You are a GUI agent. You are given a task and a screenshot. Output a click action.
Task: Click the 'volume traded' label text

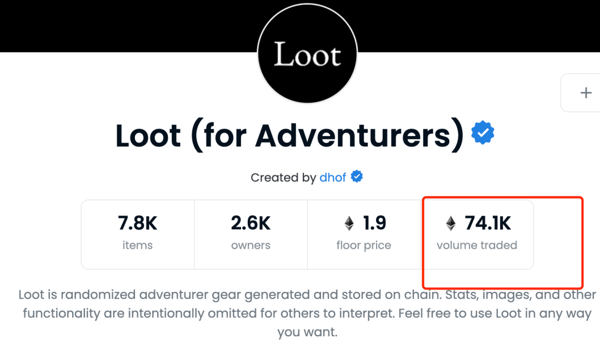477,245
